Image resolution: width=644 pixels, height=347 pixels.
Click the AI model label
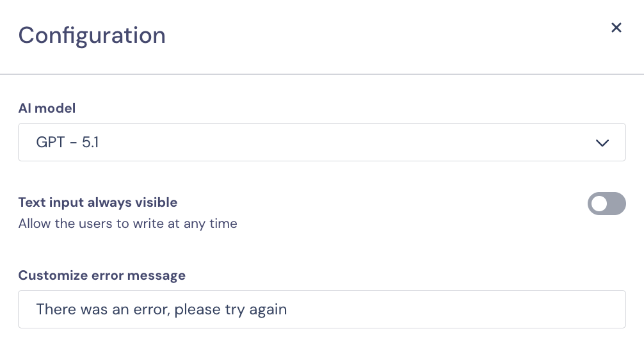click(x=47, y=108)
